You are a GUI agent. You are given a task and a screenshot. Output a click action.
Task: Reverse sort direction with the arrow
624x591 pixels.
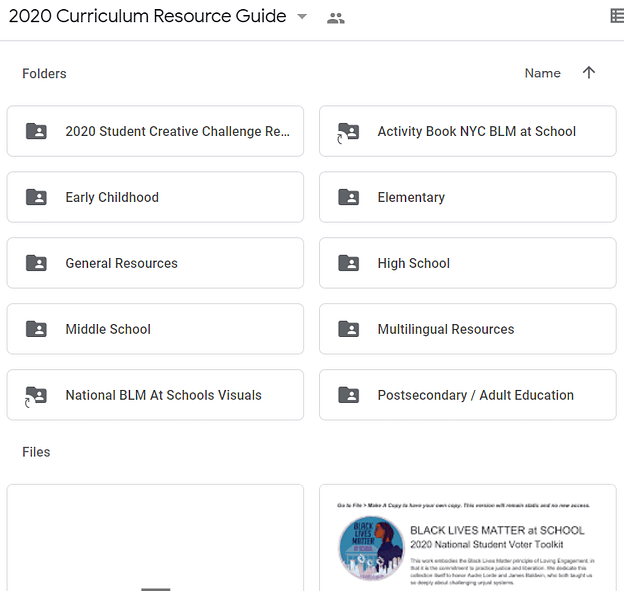pos(589,73)
